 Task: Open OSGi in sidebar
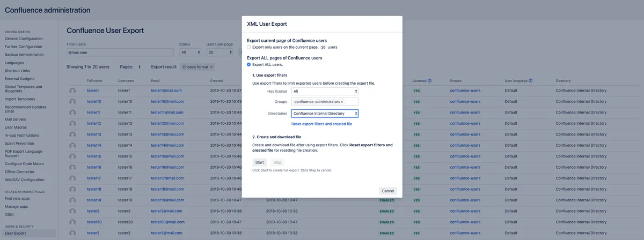[x=9, y=214]
